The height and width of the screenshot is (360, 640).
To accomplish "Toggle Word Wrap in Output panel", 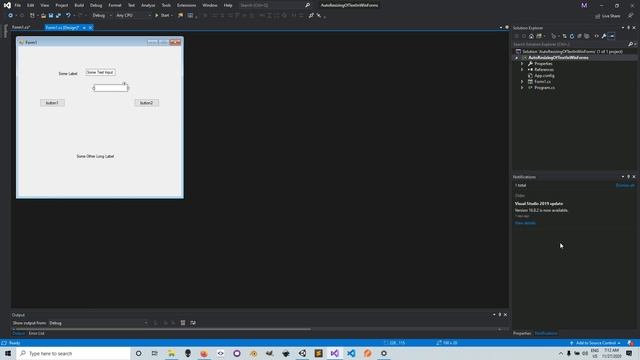I will (x=193, y=323).
